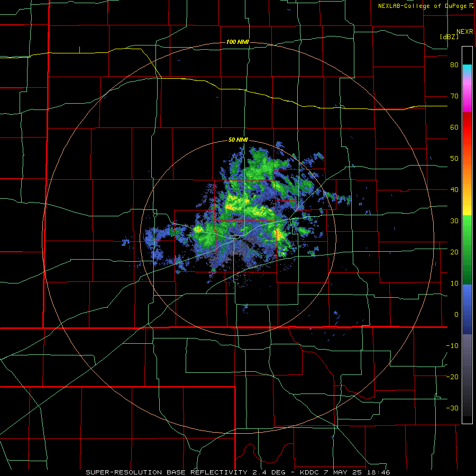Click the 40 value on the dBZ scale
The image size is (476, 476).
tap(454, 190)
